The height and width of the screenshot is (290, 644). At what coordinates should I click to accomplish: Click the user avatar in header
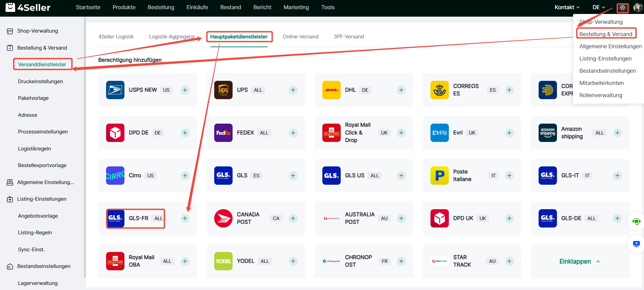click(x=638, y=7)
